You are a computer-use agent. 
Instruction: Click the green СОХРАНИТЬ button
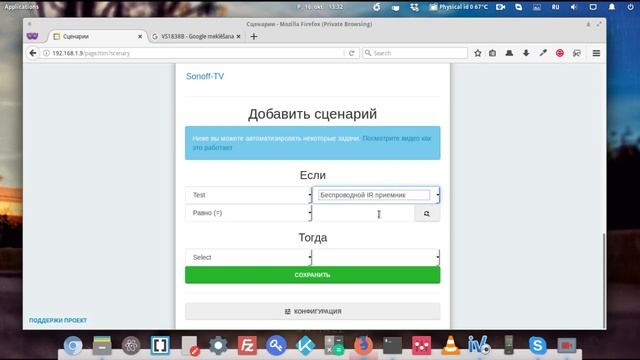(313, 275)
